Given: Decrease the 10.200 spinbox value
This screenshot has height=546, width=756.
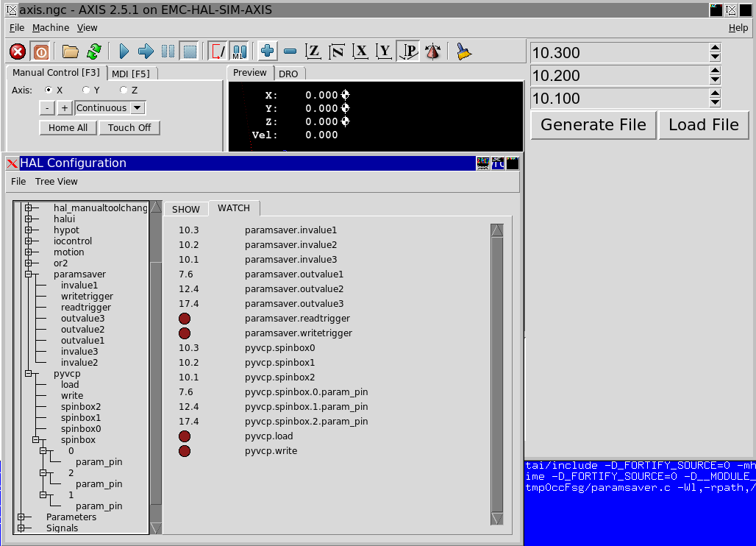Looking at the screenshot, I should coord(715,80).
